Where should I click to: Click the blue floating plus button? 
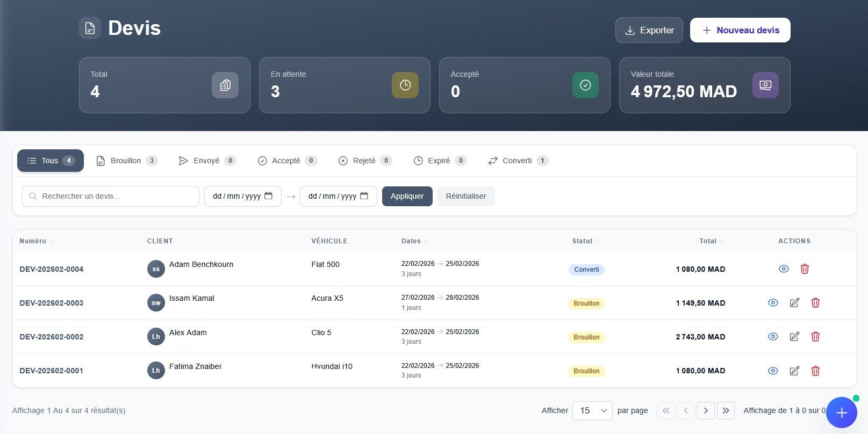pyautogui.click(x=841, y=413)
